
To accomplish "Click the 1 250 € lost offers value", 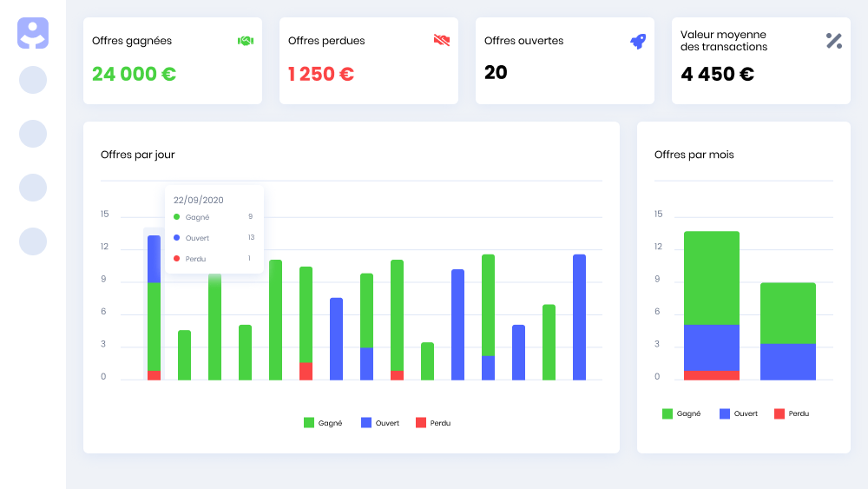I will pos(320,74).
